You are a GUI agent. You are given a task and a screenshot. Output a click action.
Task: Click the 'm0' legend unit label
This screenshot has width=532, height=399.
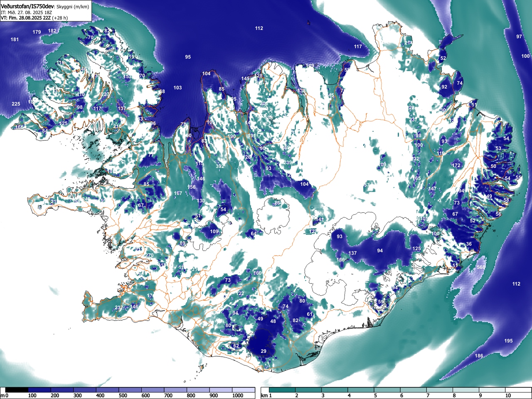click(5, 396)
